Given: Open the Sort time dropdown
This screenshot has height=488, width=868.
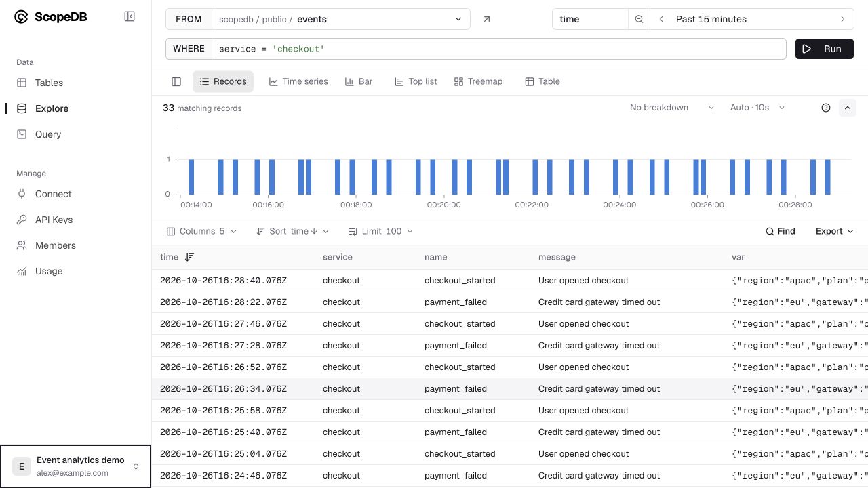Looking at the screenshot, I should 293,231.
